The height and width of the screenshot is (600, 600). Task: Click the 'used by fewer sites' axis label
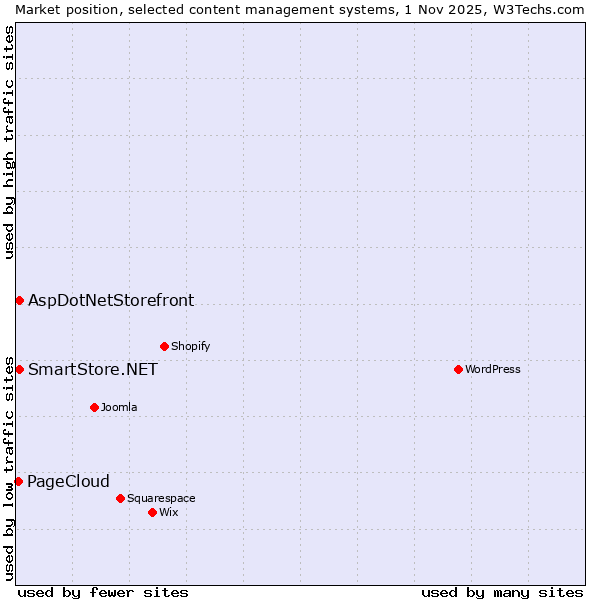[x=103, y=592]
